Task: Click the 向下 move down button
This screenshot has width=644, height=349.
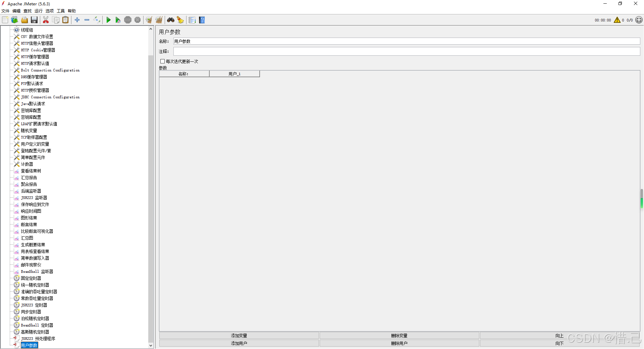Action: coord(559,343)
